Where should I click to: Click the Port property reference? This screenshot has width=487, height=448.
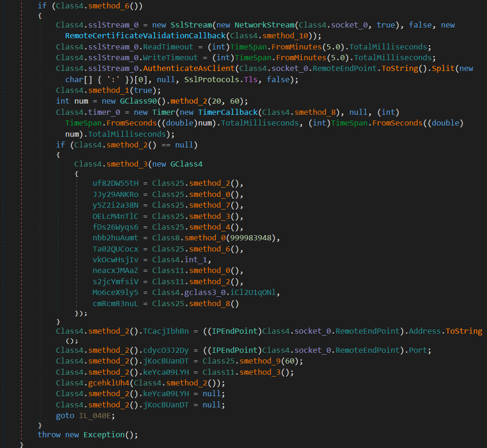[x=418, y=350]
